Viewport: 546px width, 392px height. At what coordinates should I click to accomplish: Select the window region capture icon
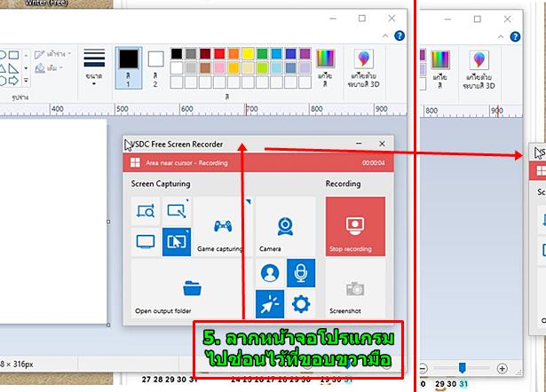[x=177, y=211]
